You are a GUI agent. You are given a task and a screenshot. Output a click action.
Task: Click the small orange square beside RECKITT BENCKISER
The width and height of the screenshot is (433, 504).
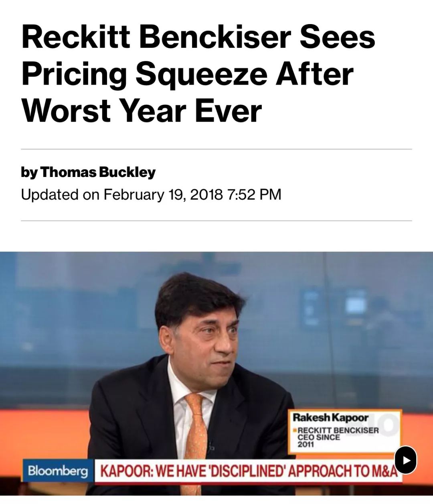(295, 431)
